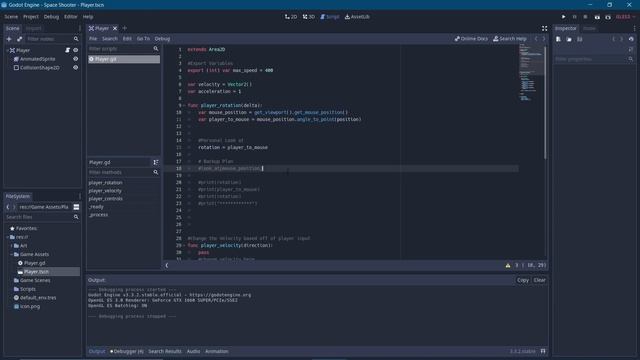Toggle visibility of CollisionShape2D node
Screen dimensions: 640x360
click(x=76, y=67)
